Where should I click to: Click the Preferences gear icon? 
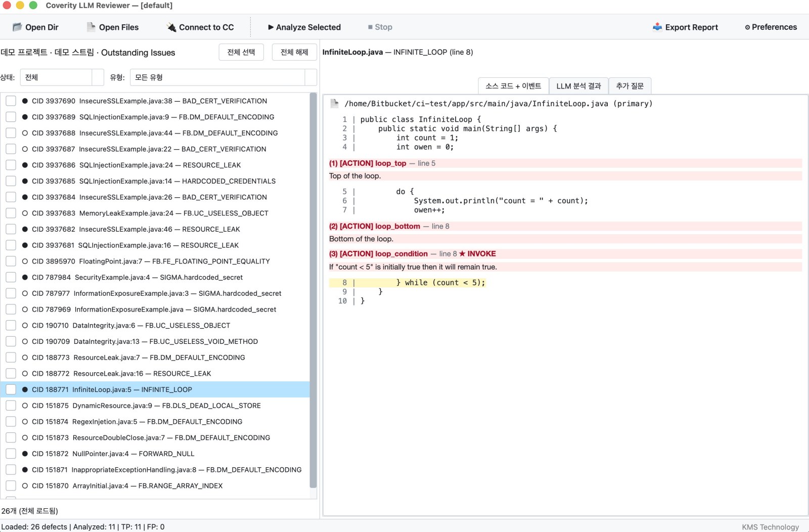(x=747, y=27)
